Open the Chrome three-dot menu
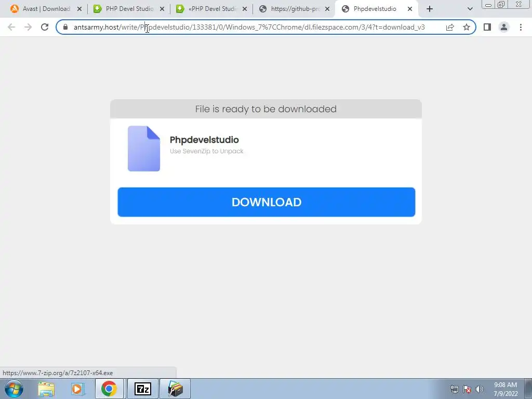The height and width of the screenshot is (399, 532). 521,27
